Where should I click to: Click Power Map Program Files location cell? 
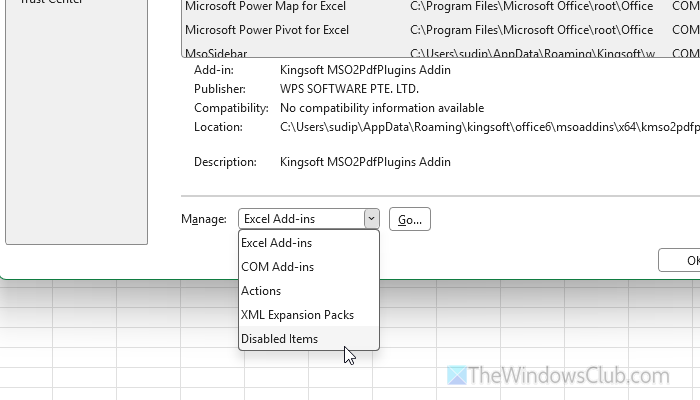pos(531,6)
